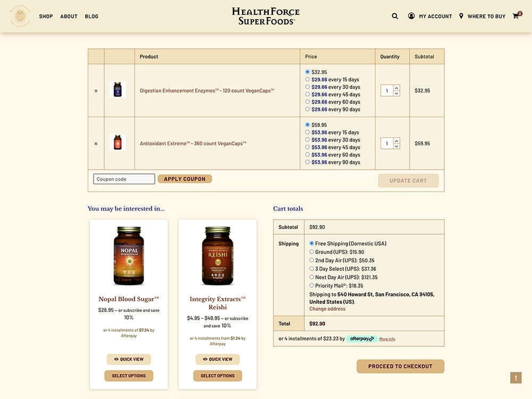Select $29.66 every 90 days subscription
The width and height of the screenshot is (532, 399).
click(307, 109)
